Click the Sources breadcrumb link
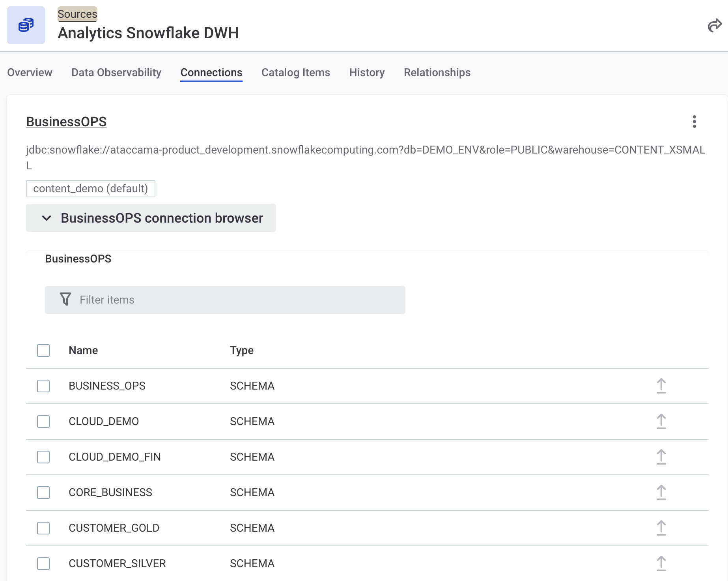The width and height of the screenshot is (728, 581). point(77,14)
